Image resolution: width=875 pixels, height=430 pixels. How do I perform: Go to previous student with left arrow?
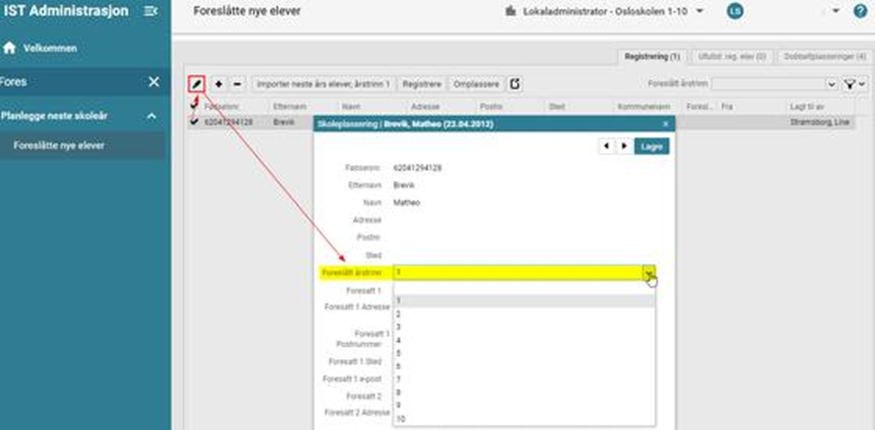[605, 146]
